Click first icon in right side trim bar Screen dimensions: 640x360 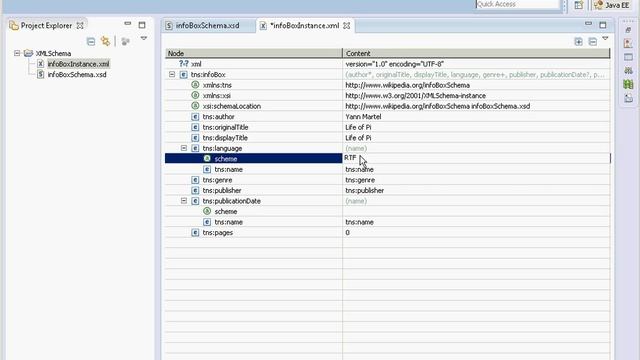pos(628,30)
